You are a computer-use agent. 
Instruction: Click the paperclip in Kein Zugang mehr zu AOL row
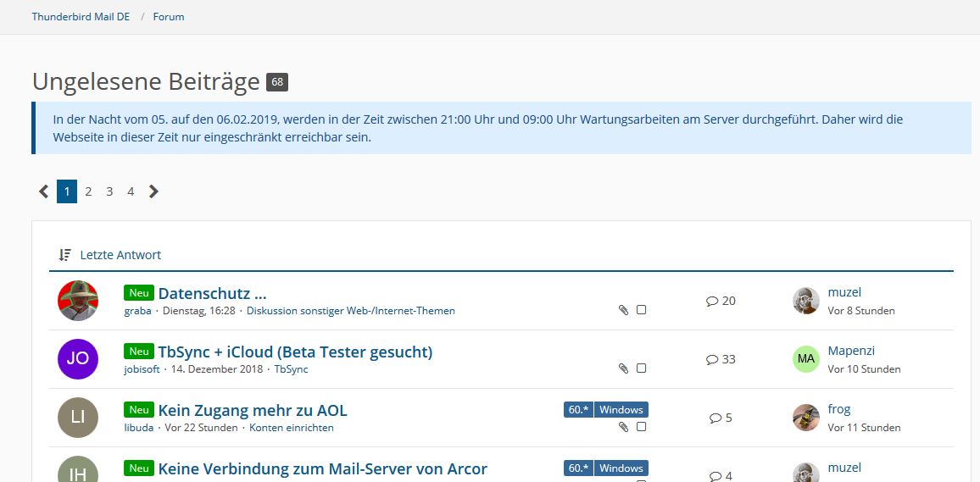click(623, 427)
